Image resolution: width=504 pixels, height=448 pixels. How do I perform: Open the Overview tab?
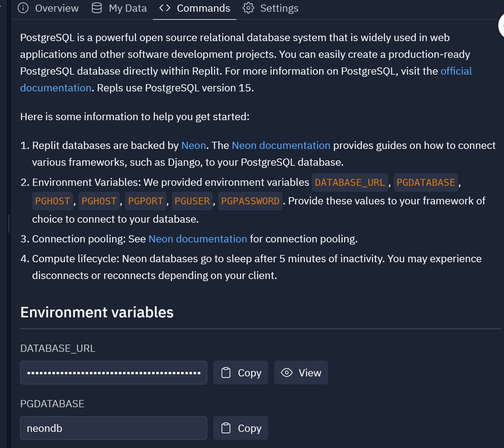pyautogui.click(x=48, y=8)
